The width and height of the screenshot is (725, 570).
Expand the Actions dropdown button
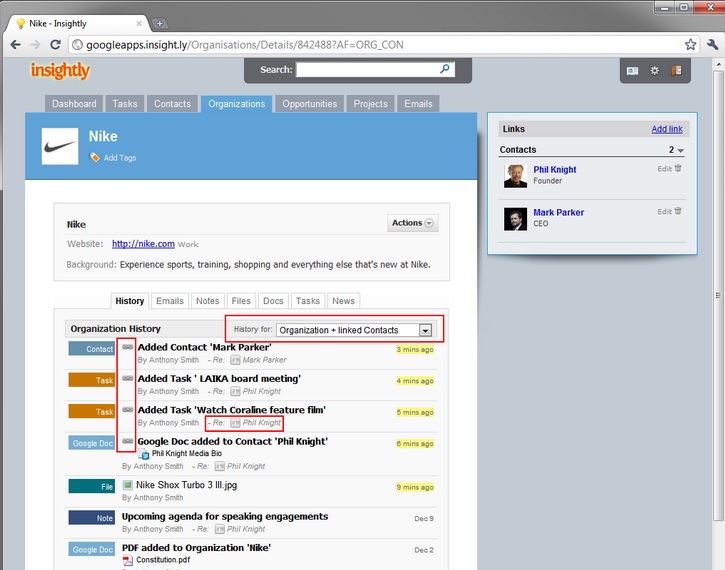412,223
